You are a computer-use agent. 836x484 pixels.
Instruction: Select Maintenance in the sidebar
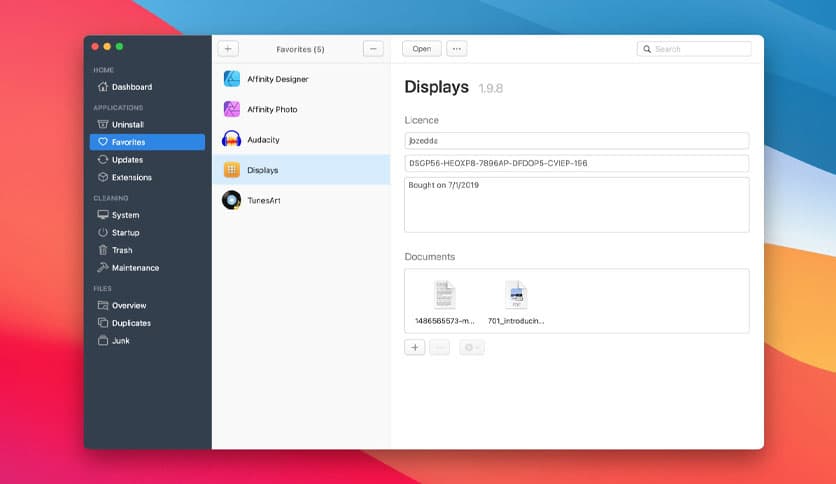pyautogui.click(x=134, y=268)
